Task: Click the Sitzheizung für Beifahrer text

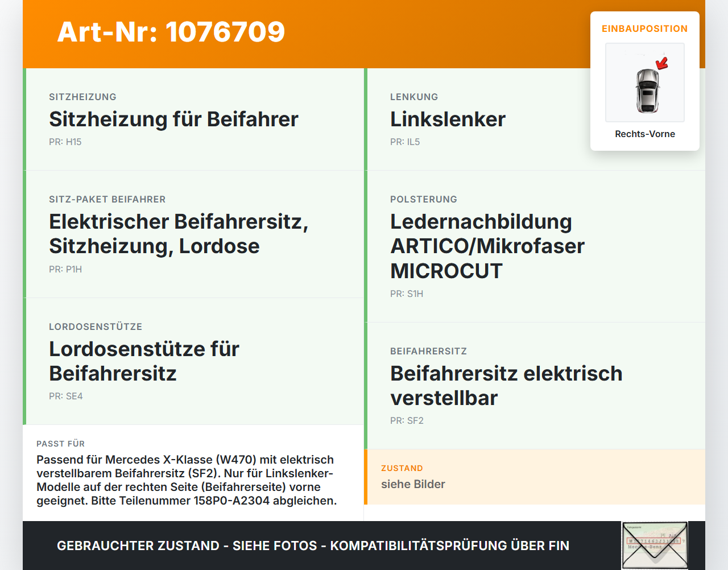Action: tap(173, 119)
